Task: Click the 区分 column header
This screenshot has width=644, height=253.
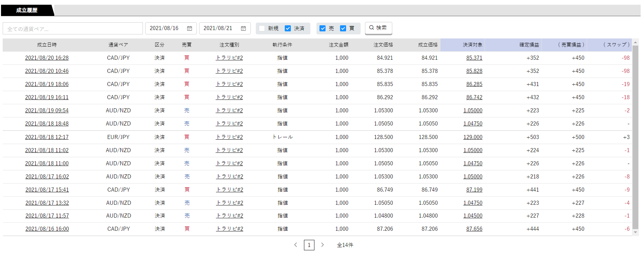Action: click(159, 45)
